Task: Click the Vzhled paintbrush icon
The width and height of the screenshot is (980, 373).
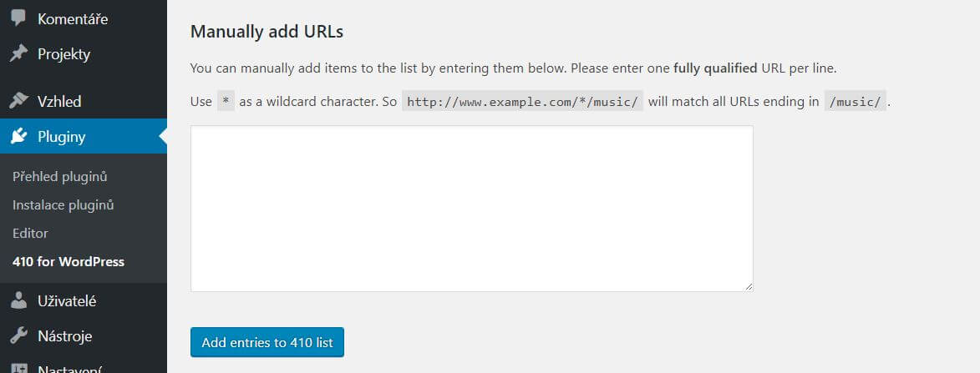Action: (x=18, y=100)
